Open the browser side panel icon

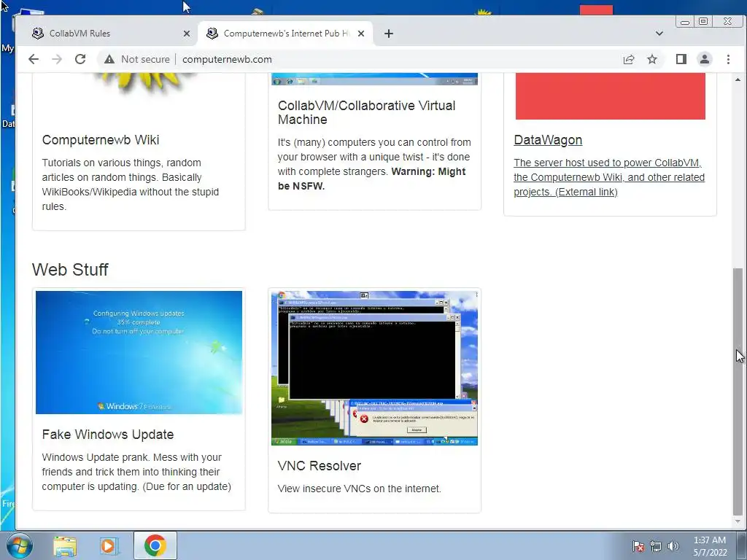pyautogui.click(x=681, y=59)
